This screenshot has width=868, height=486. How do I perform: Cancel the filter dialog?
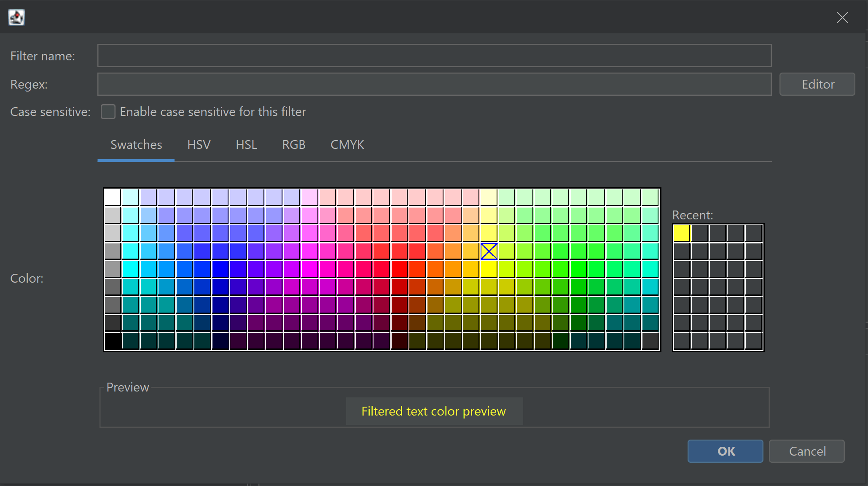tap(806, 451)
